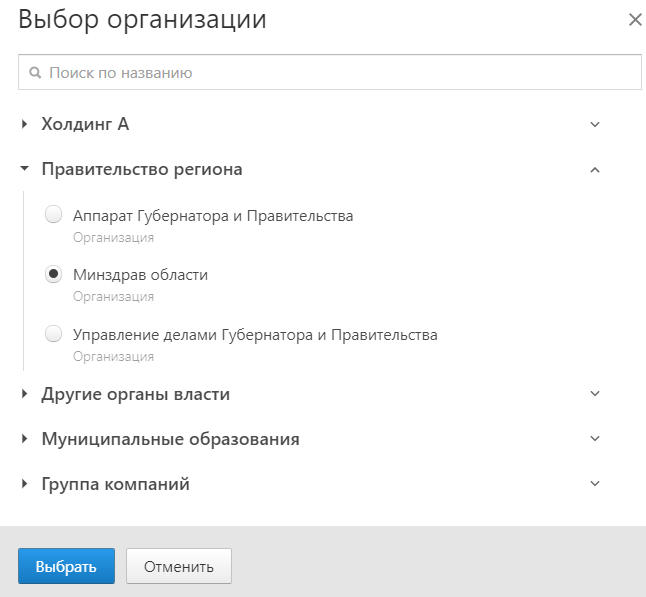This screenshot has height=597, width=646.
Task: Expand Холдинг А using left triangle
Action: 24,124
